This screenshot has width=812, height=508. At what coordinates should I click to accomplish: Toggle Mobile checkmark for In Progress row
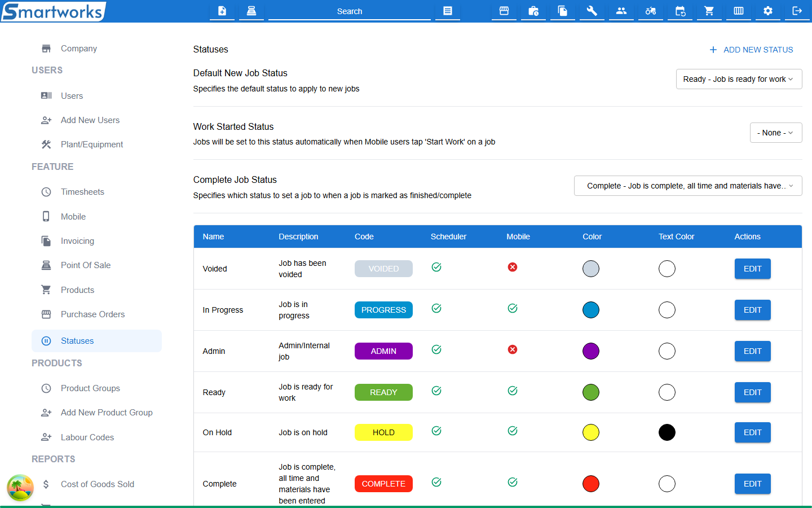[x=513, y=308]
